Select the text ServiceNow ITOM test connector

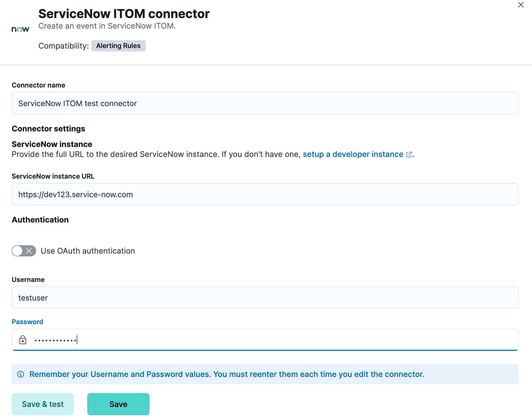(x=78, y=103)
